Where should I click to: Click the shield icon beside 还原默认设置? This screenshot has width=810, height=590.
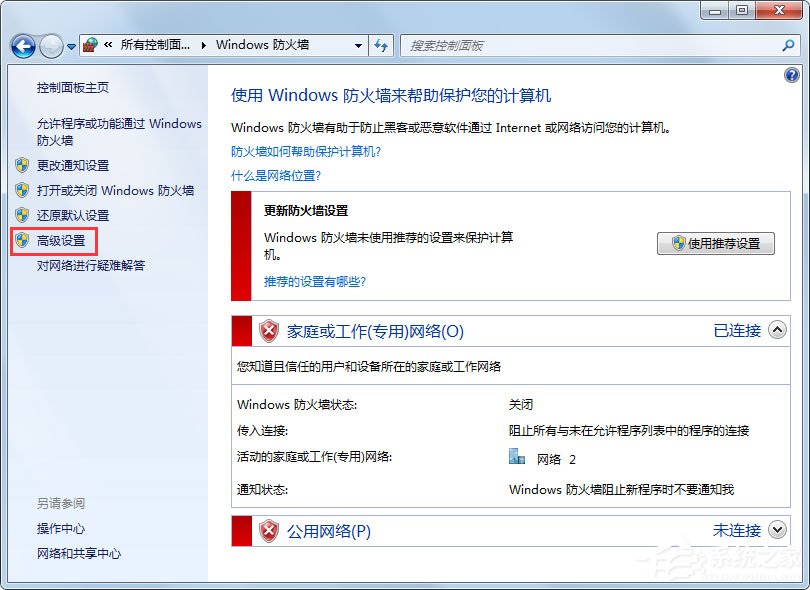click(x=22, y=215)
